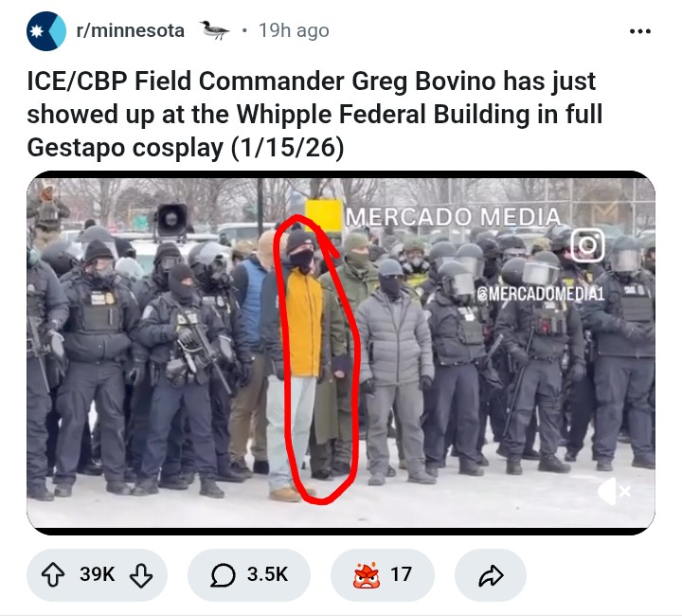Click the @MERCADOMEDIA1 watermark text
Screen dimensions: 682x616
pyautogui.click(x=541, y=294)
